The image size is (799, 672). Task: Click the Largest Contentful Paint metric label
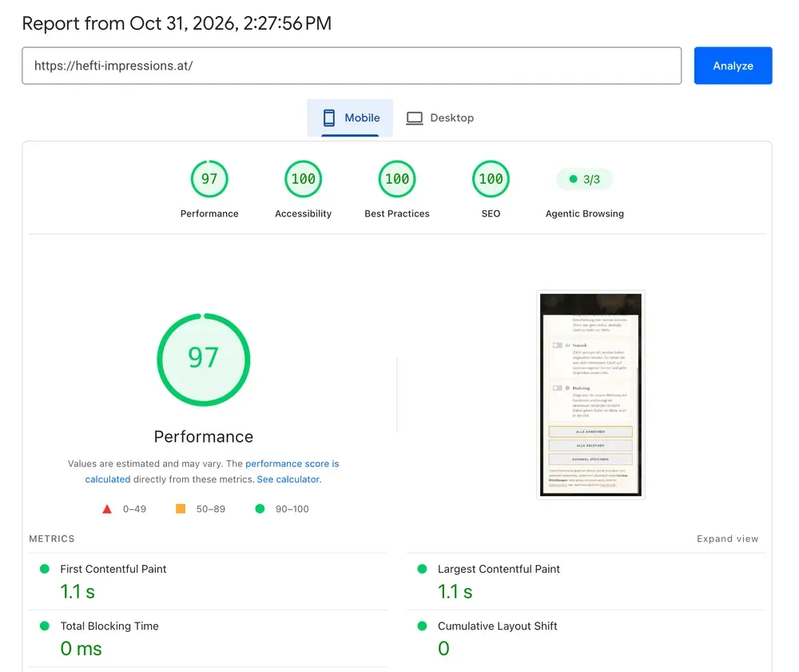pyautogui.click(x=499, y=569)
